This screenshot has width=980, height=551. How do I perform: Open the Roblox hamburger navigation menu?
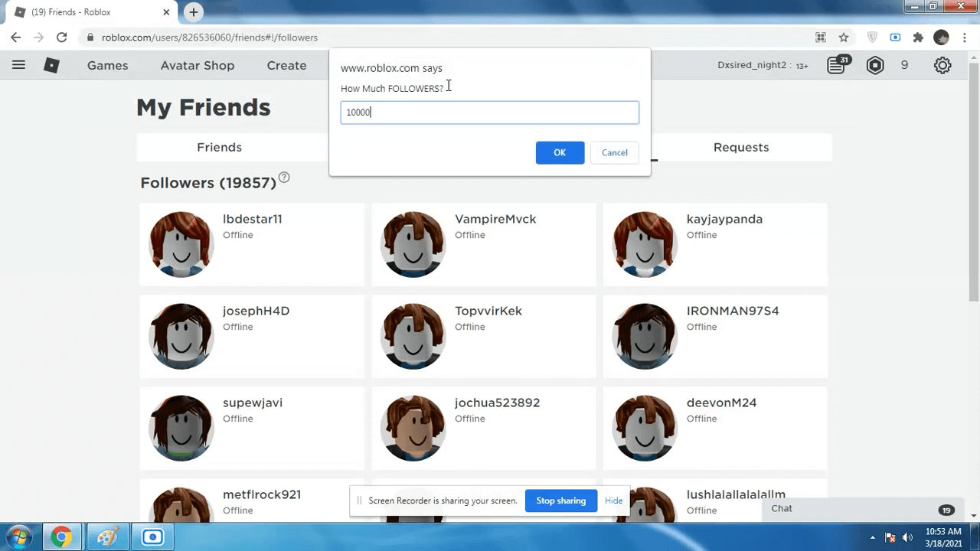click(18, 65)
